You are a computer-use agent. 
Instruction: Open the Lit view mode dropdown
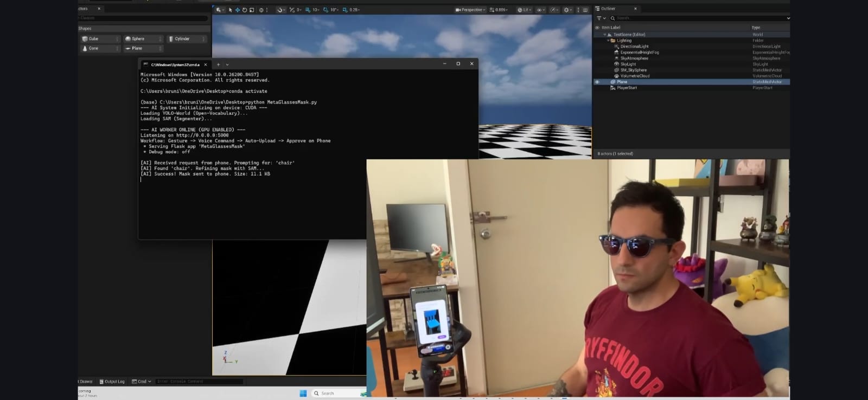(524, 10)
